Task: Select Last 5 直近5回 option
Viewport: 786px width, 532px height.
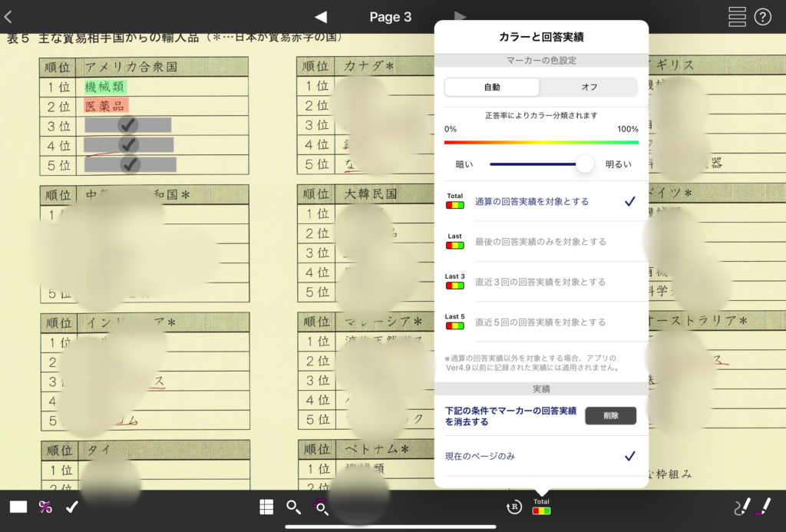Action: pos(541,322)
